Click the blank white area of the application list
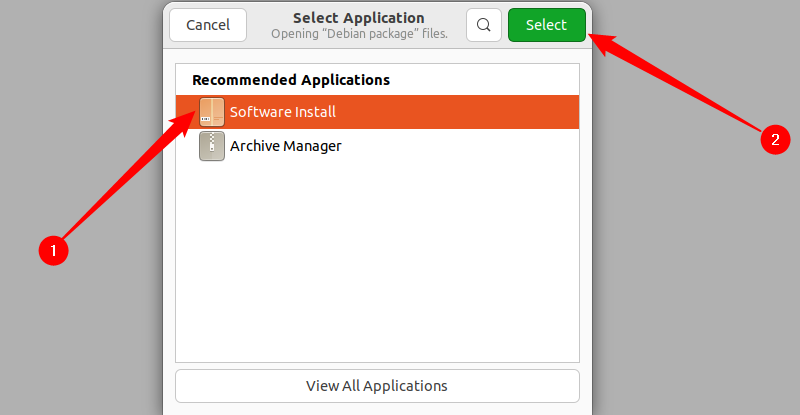 click(377, 290)
